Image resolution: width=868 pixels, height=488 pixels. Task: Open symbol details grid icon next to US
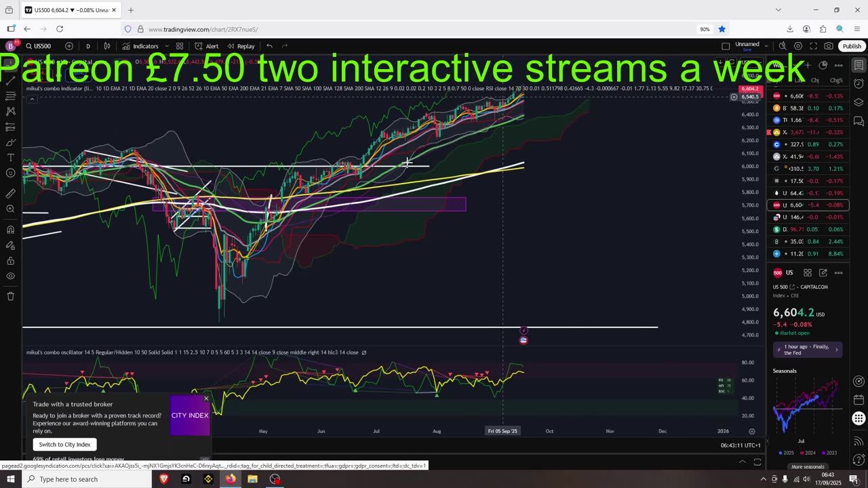click(808, 272)
